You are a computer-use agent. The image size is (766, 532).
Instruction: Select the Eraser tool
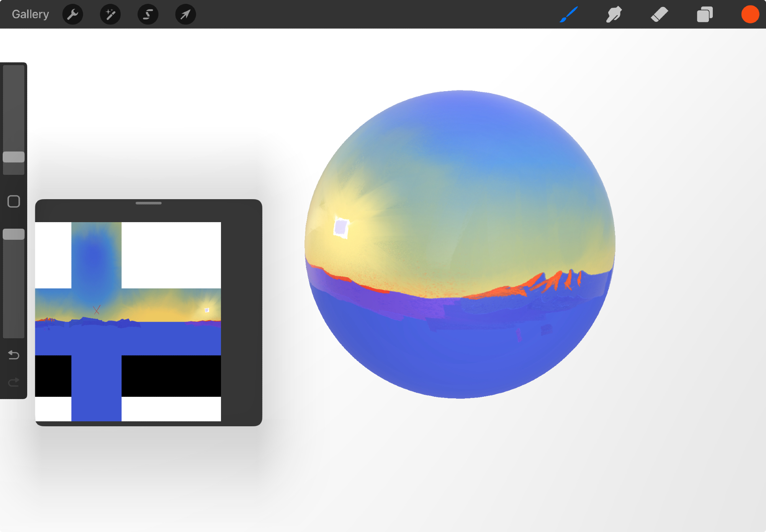659,15
